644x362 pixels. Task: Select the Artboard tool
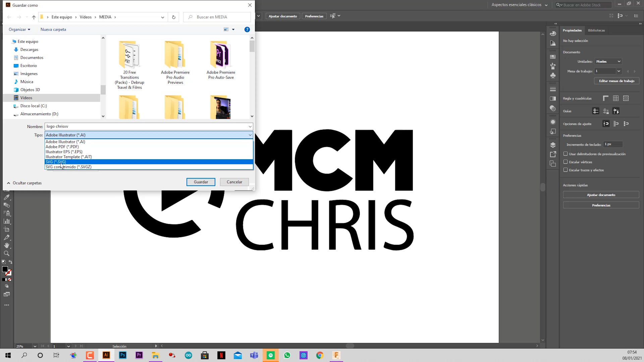(x=6, y=229)
